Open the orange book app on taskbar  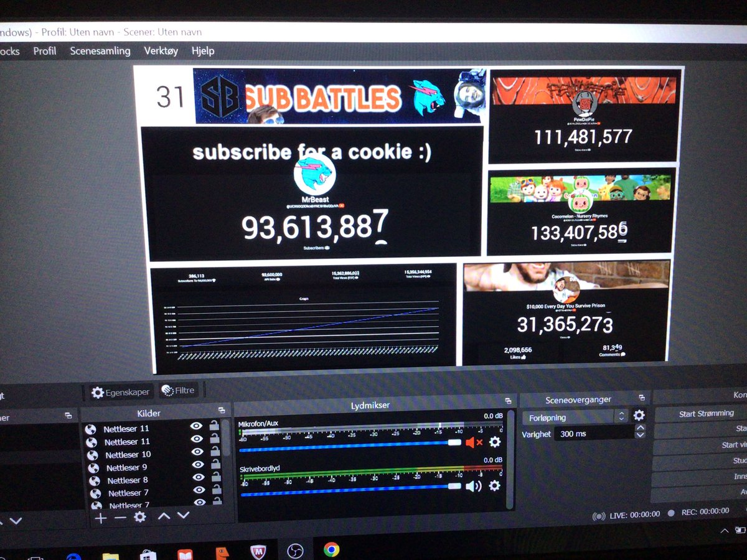(185, 554)
